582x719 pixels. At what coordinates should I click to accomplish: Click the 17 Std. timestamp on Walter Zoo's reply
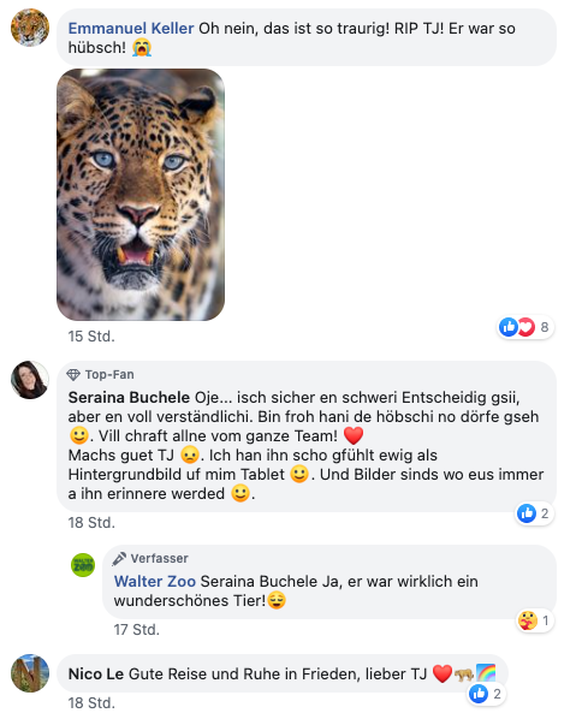click(x=137, y=630)
